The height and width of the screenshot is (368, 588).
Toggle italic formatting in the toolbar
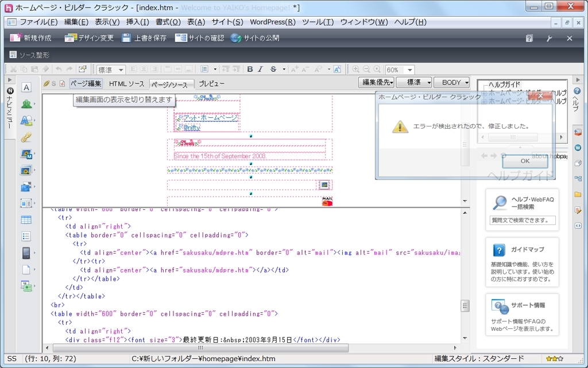click(x=260, y=69)
